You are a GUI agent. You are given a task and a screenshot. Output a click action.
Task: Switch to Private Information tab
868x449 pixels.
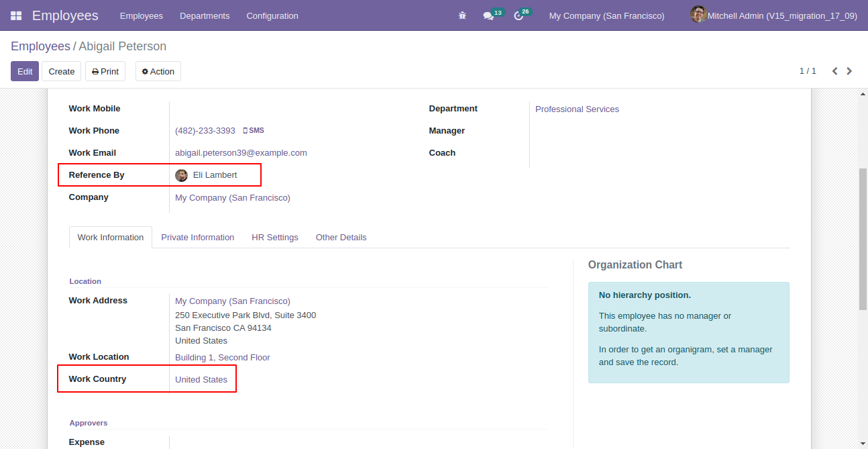(x=198, y=238)
